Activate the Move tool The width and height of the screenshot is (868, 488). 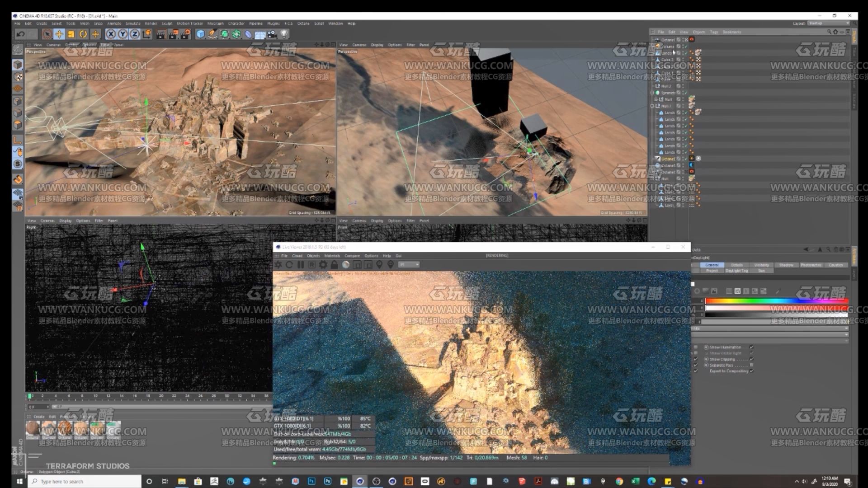pos(59,34)
